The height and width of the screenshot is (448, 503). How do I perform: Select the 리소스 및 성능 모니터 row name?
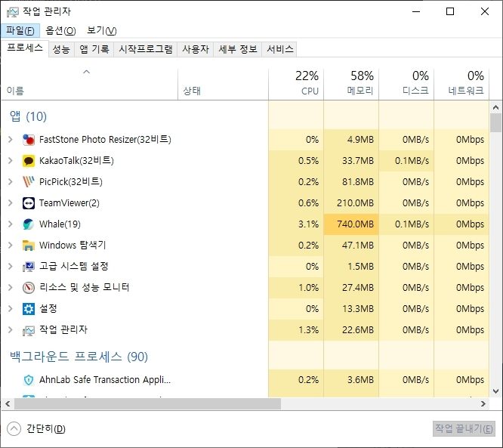(84, 287)
